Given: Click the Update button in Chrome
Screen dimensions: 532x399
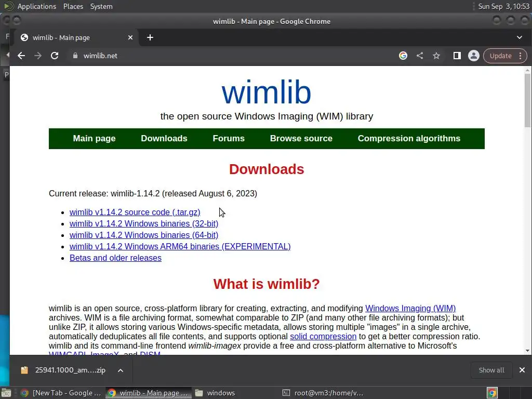Looking at the screenshot, I should (500, 56).
